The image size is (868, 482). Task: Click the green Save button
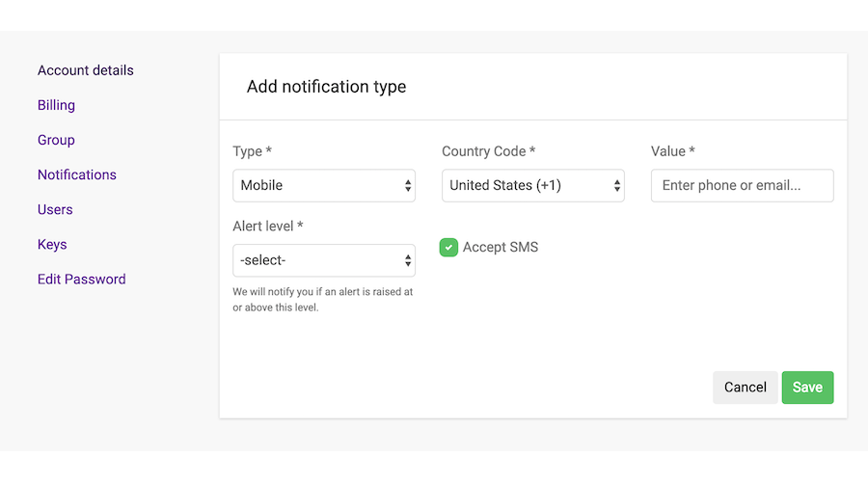pos(807,388)
